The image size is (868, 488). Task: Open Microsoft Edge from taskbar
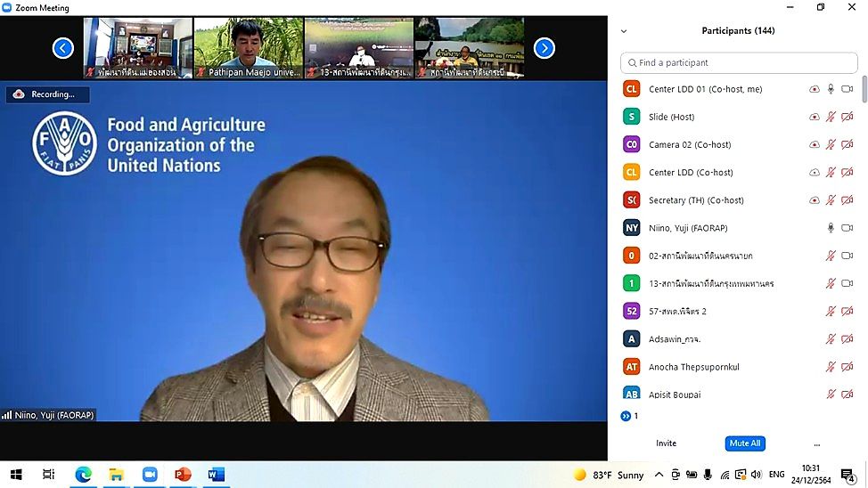[x=83, y=475]
